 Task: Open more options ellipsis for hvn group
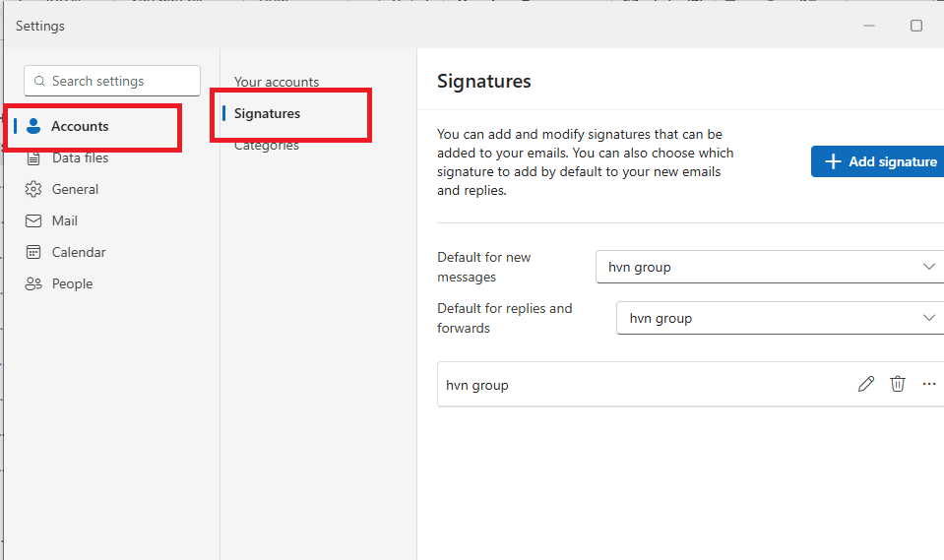(x=929, y=384)
